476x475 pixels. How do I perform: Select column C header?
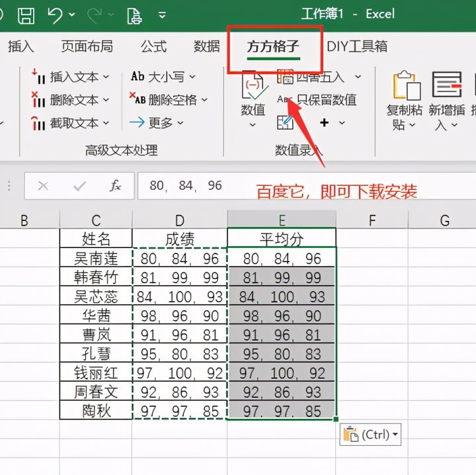click(96, 220)
